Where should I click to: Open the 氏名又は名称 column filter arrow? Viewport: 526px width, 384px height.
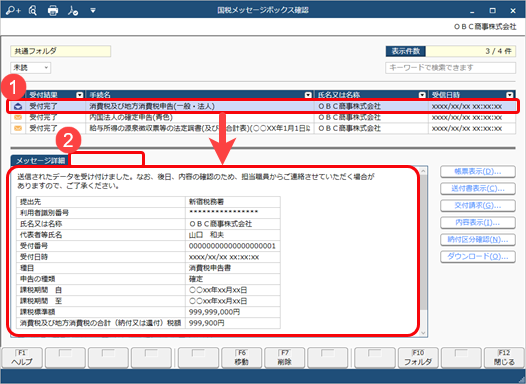tap(422, 95)
